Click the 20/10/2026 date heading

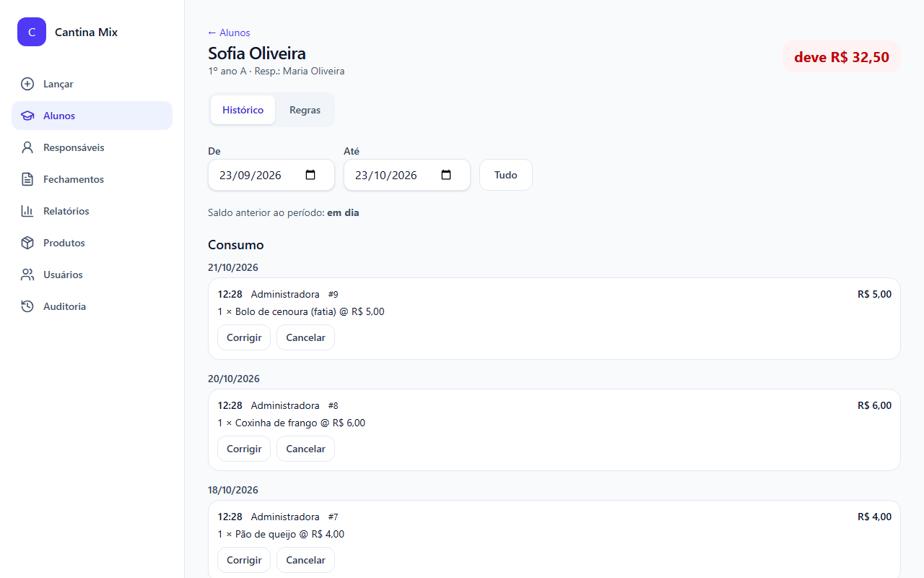point(233,379)
